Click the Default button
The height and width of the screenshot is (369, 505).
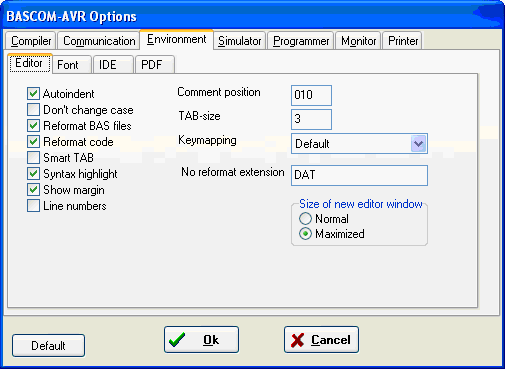[48, 346]
